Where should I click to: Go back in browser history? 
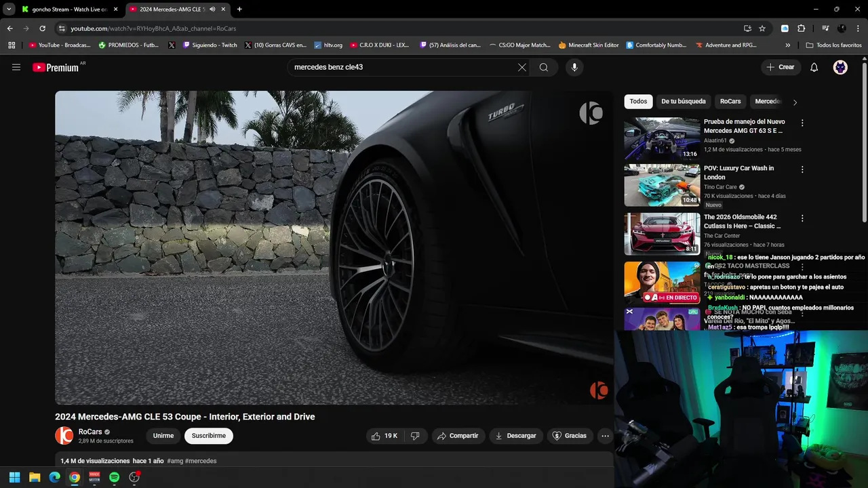[9, 28]
